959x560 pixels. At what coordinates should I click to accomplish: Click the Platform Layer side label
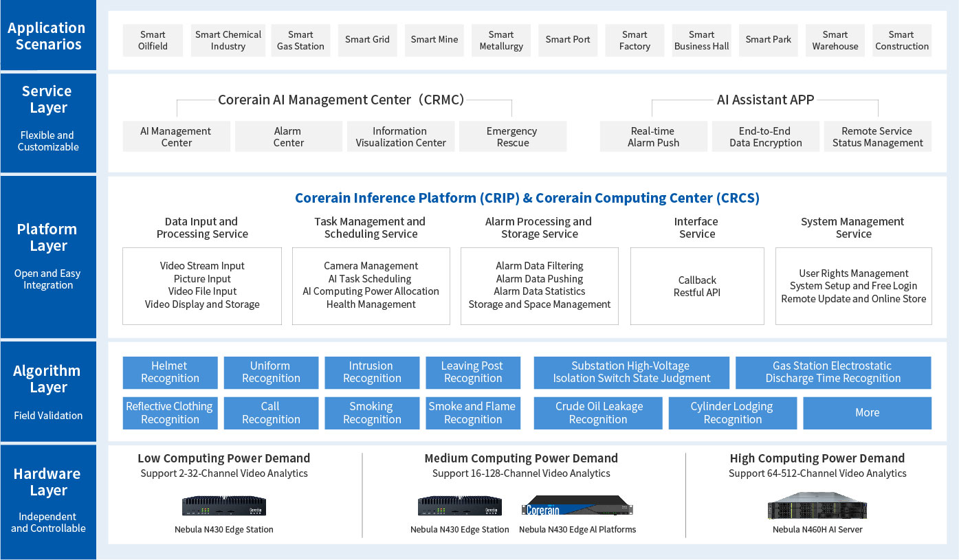point(47,238)
